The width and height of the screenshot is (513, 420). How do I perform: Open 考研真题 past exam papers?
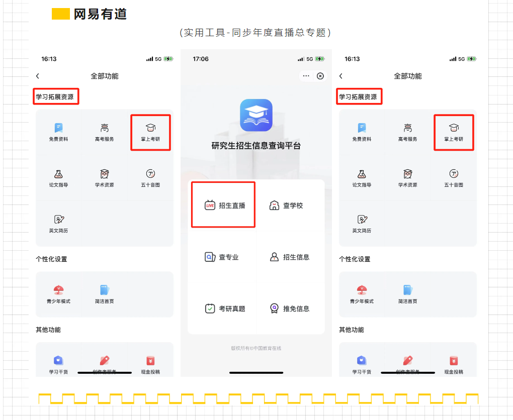pos(225,308)
